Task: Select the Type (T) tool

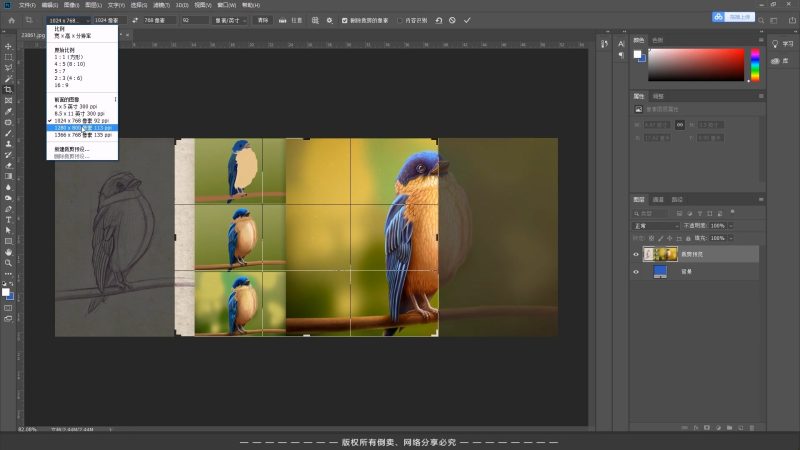Action: [8, 219]
